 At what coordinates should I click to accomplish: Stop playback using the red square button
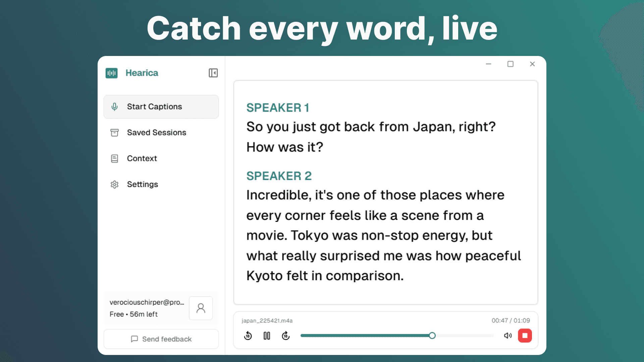(x=525, y=336)
